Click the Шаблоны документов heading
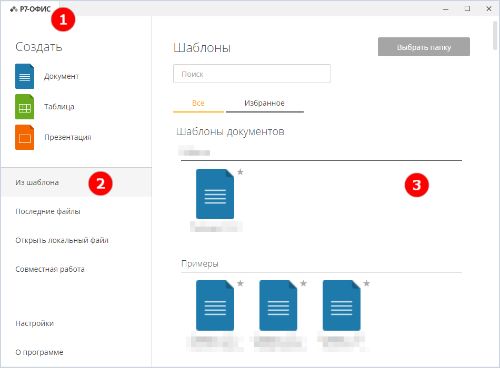 coord(230,131)
